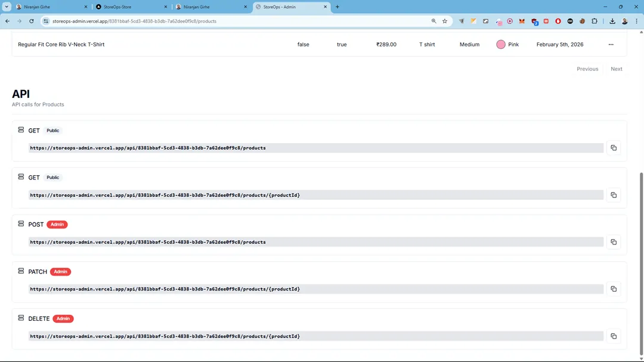Switch to the StoreOps-Store tab

coord(131,7)
